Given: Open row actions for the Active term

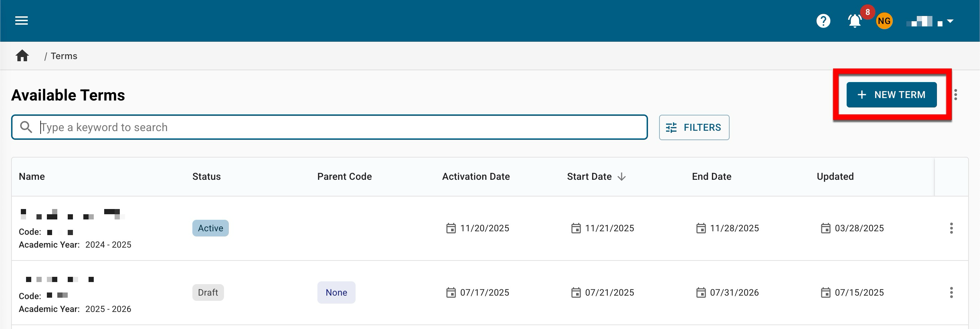Looking at the screenshot, I should tap(951, 228).
